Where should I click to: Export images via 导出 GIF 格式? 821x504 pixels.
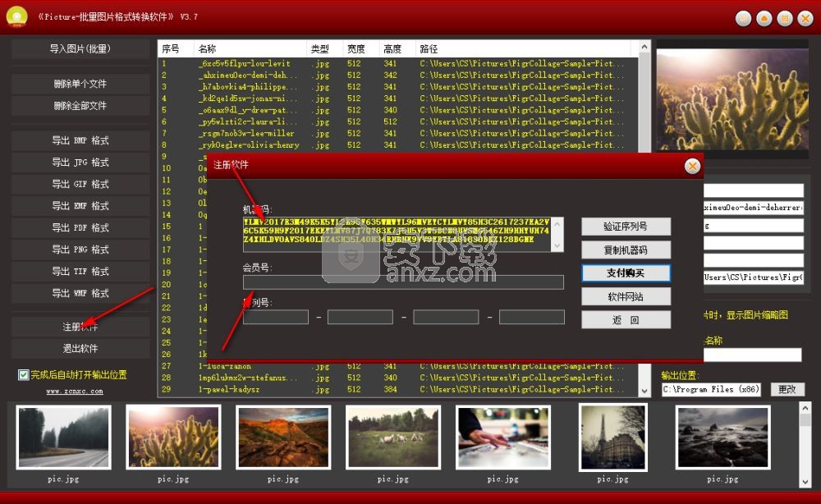80,184
